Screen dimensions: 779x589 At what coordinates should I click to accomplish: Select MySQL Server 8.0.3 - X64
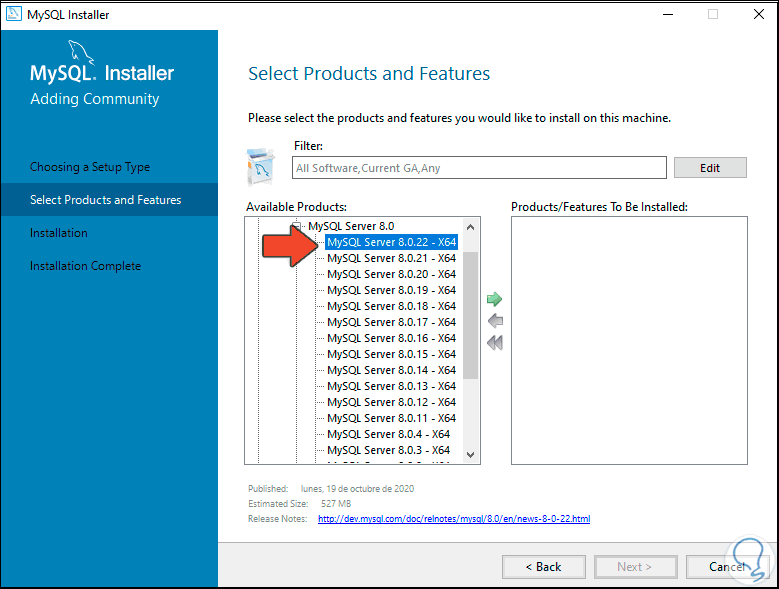click(389, 450)
